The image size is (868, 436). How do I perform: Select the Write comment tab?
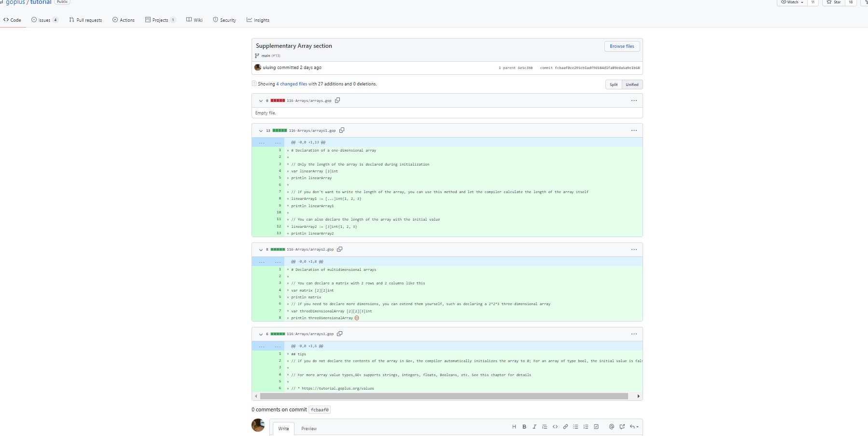pos(283,429)
